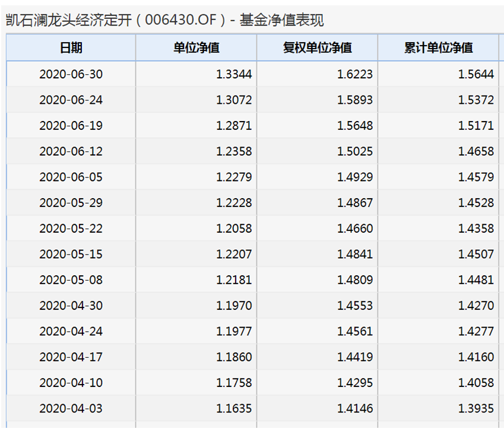
Task: Select the date cell 2020-05-22
Action: 71,228
